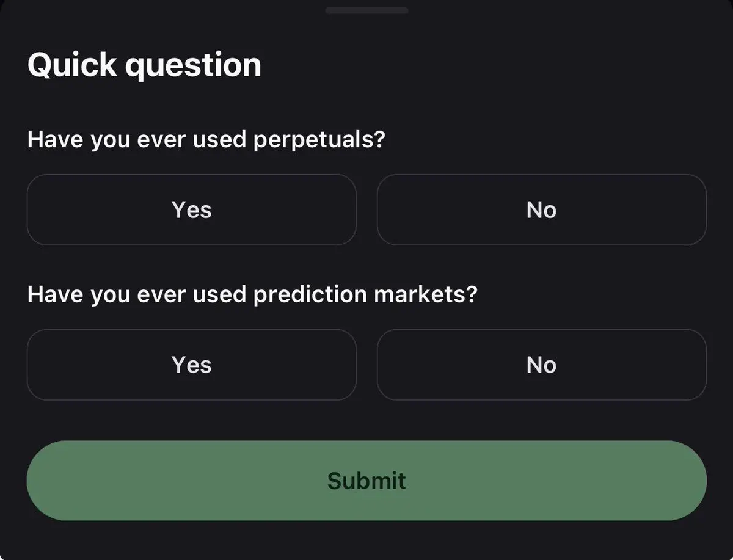Viewport: 733px width, 560px height.
Task: Click the prediction markets question text
Action: coord(252,295)
